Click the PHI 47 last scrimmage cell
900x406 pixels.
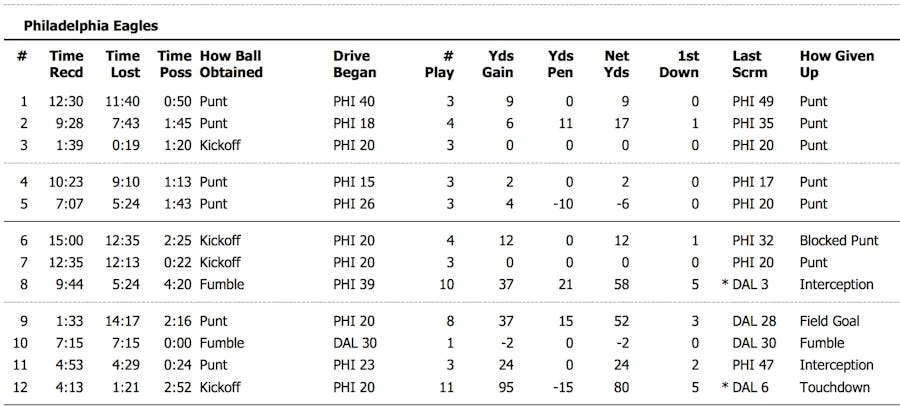(x=754, y=365)
